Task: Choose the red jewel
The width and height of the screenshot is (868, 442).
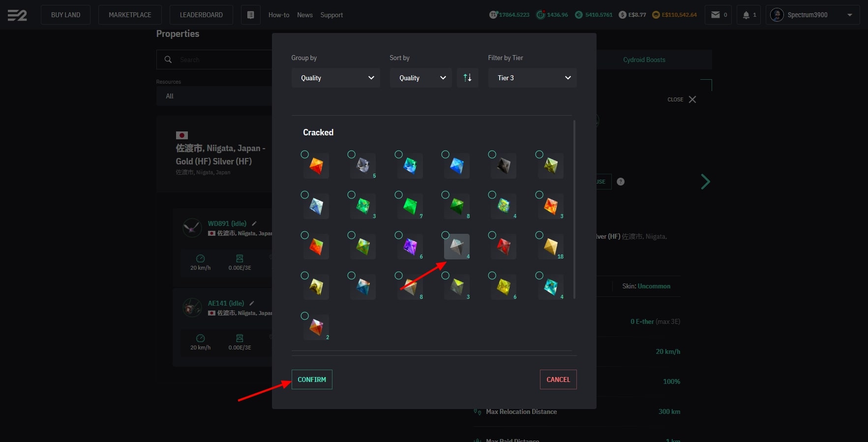Action: 504,247
